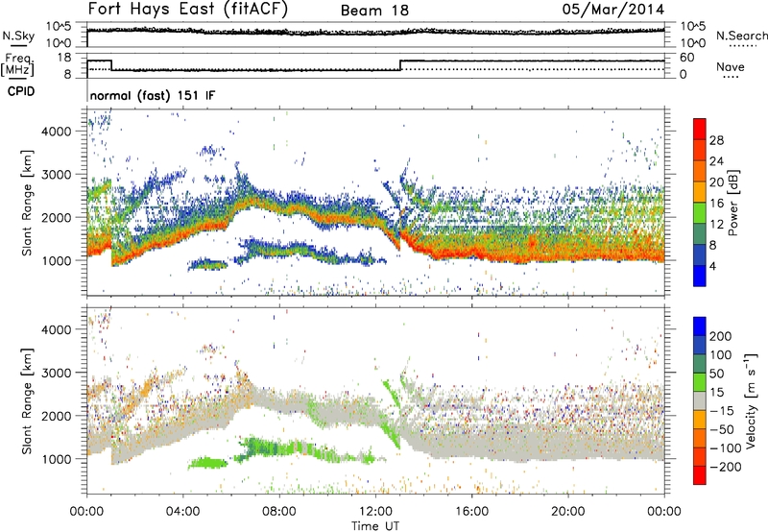Click the Nave legend label

(x=731, y=67)
